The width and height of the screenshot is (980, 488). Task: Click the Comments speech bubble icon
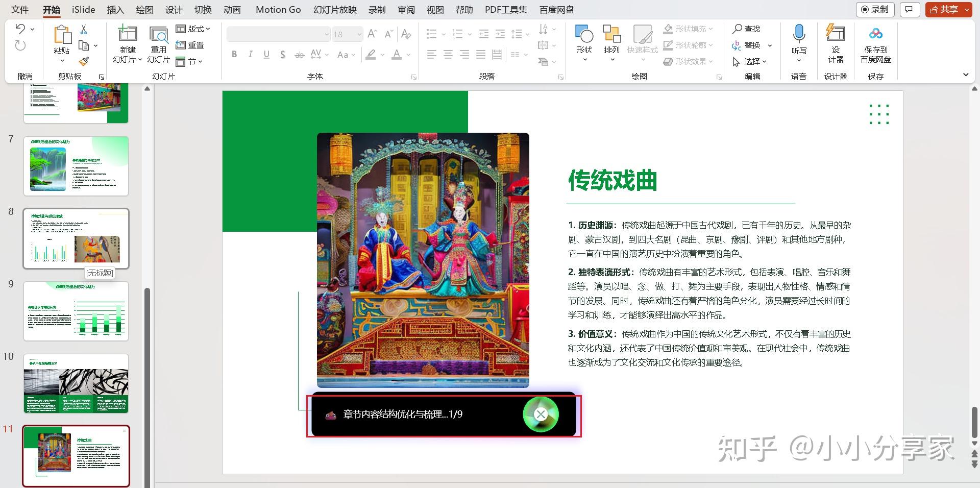point(909,9)
